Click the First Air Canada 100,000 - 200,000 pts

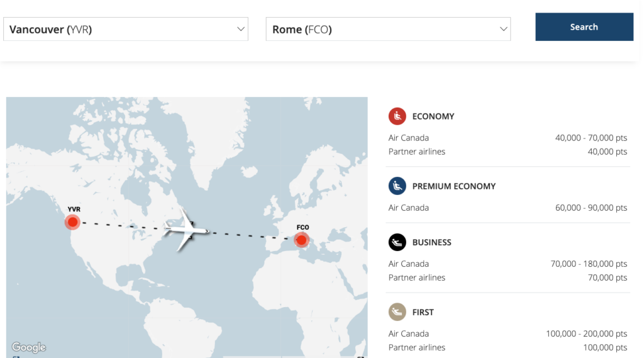click(x=587, y=333)
